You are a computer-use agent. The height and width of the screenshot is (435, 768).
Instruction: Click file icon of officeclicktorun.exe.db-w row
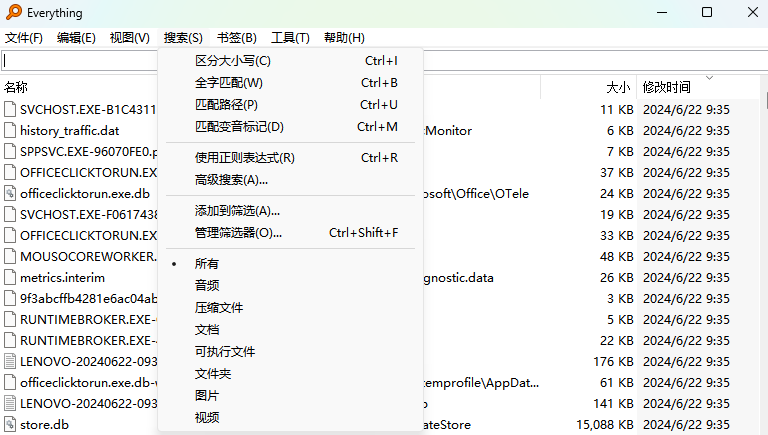10,382
